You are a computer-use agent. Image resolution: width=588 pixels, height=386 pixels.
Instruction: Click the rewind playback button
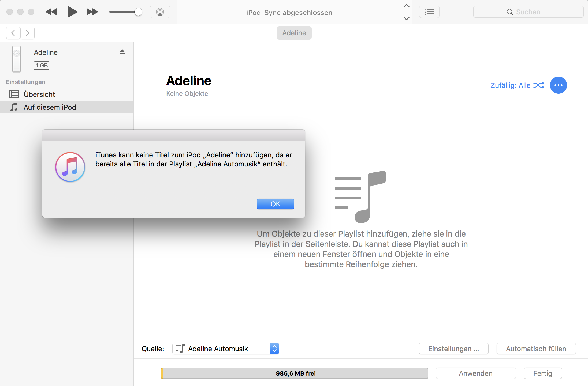pos(51,12)
